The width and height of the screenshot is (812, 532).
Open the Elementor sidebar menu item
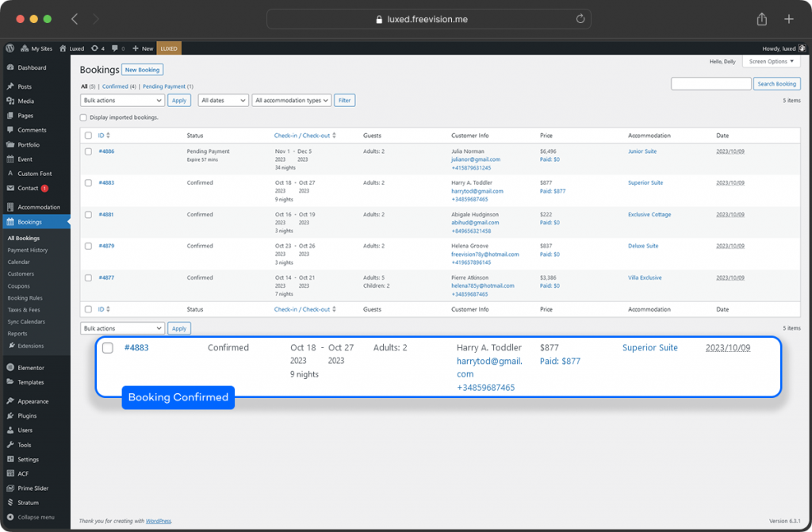click(x=31, y=368)
